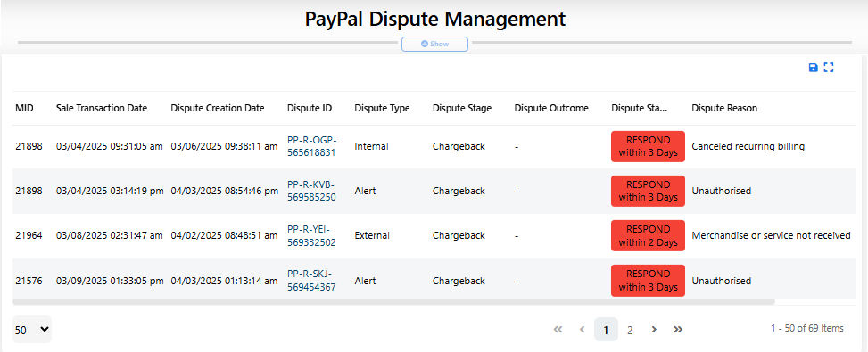Open dispute PP-R-SKJ-569454367
The image size is (868, 352).
point(311,281)
